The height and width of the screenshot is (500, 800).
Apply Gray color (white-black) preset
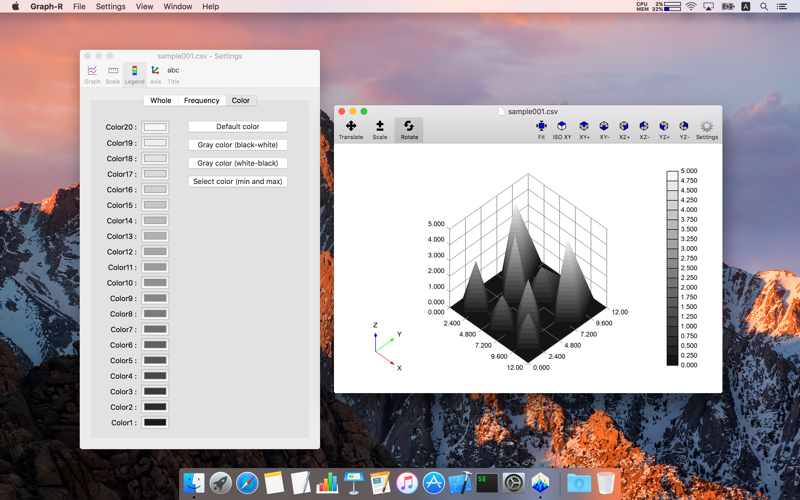point(238,163)
